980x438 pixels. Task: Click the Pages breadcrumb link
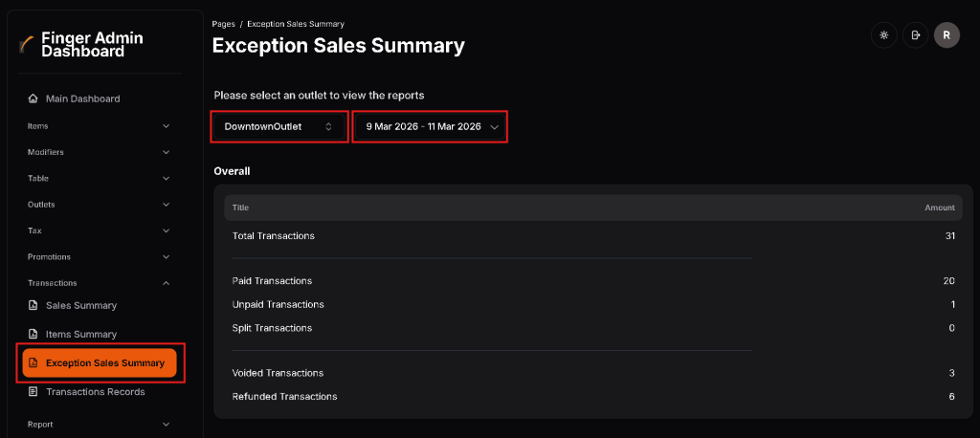[x=223, y=24]
